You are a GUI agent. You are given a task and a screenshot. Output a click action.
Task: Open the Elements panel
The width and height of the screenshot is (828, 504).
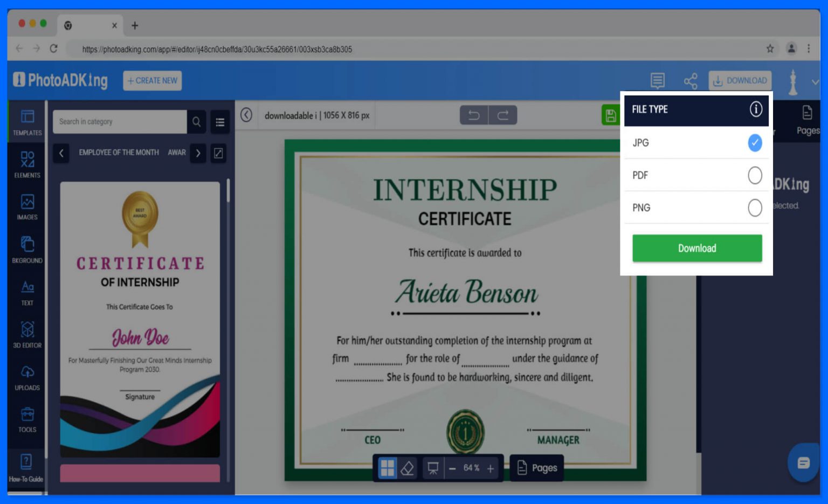click(x=26, y=164)
